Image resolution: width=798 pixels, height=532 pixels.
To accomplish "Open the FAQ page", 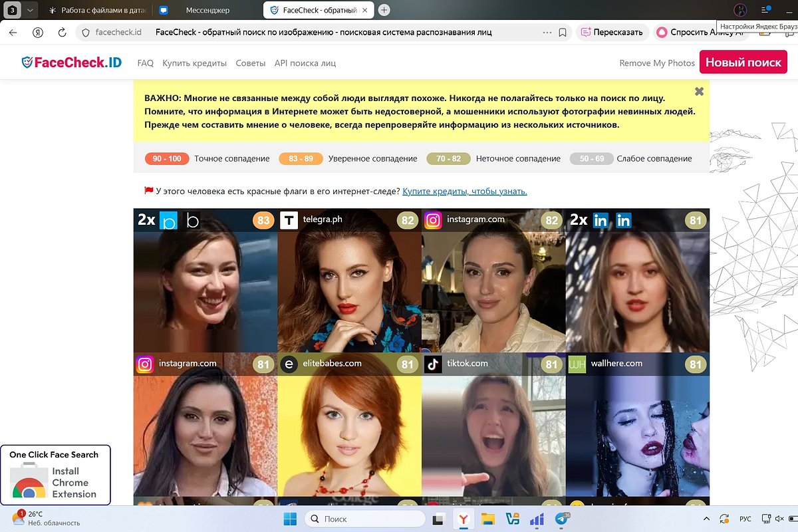I will (145, 63).
